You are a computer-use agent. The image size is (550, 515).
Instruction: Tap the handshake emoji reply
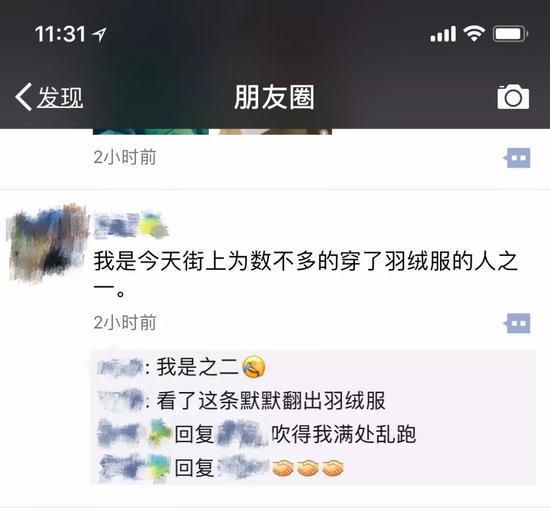(x=308, y=468)
